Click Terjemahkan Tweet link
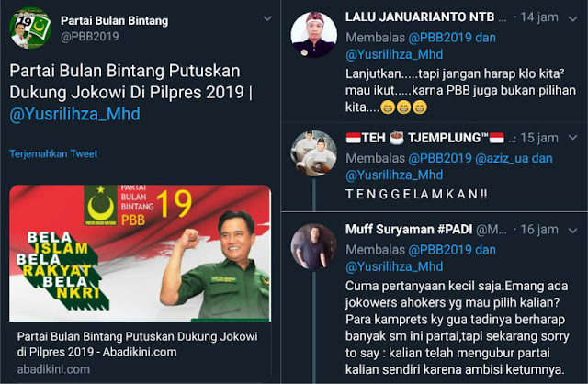Viewport: 588px width, 384px height. pyautogui.click(x=53, y=153)
